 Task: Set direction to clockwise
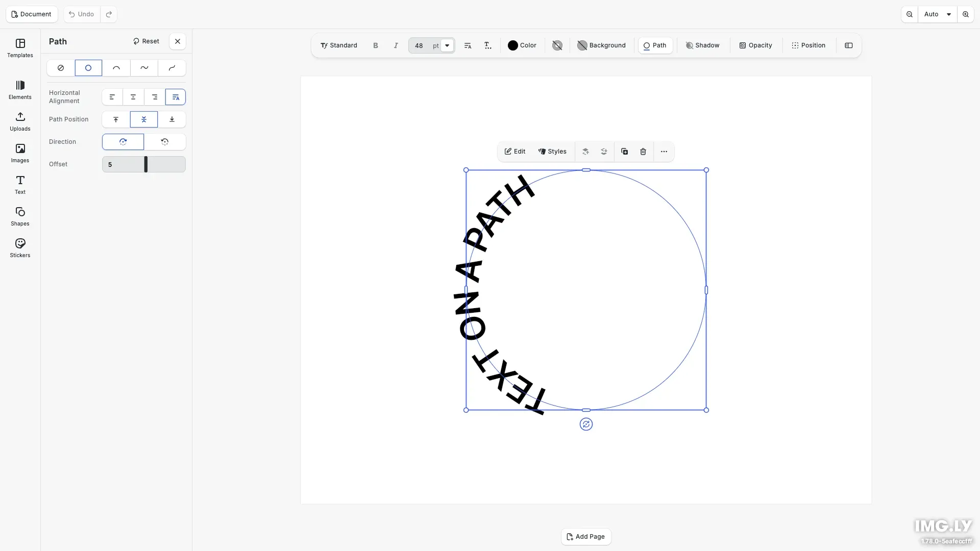123,142
